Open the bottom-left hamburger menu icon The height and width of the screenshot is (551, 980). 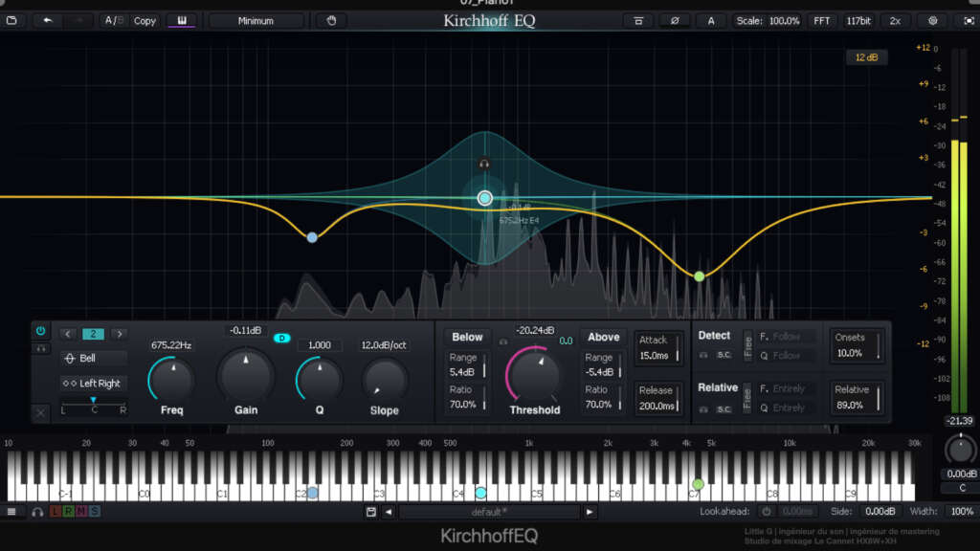coord(11,512)
